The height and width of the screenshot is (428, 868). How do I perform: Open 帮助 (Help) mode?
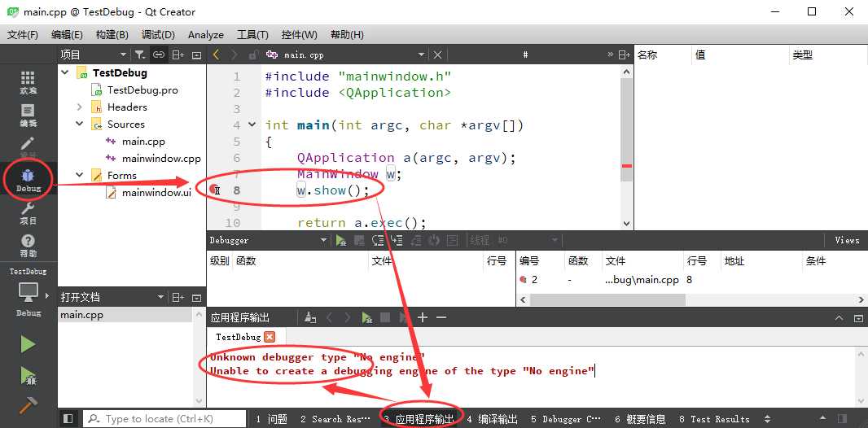coord(28,246)
